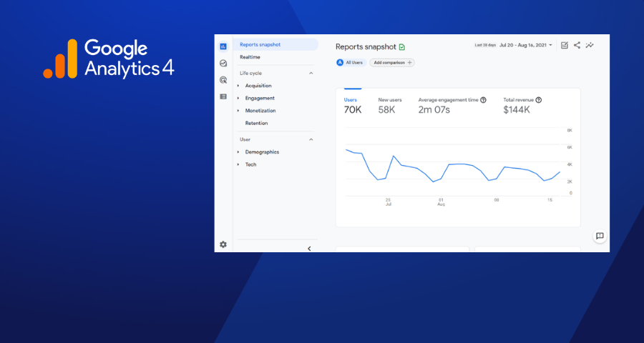Expand the Acquisition tree item
This screenshot has width=644, height=343.
pyautogui.click(x=238, y=86)
